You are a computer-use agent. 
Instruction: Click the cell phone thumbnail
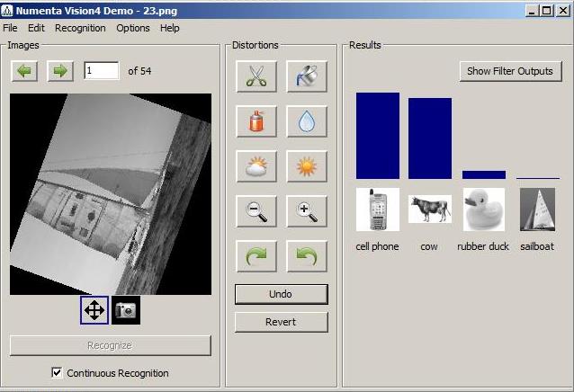tap(378, 209)
